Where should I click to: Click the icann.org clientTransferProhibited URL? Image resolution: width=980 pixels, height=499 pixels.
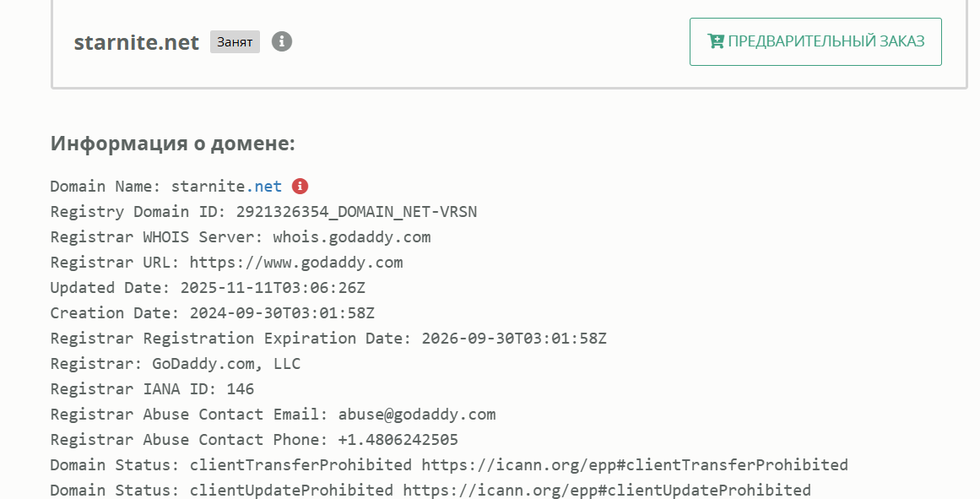635,465
